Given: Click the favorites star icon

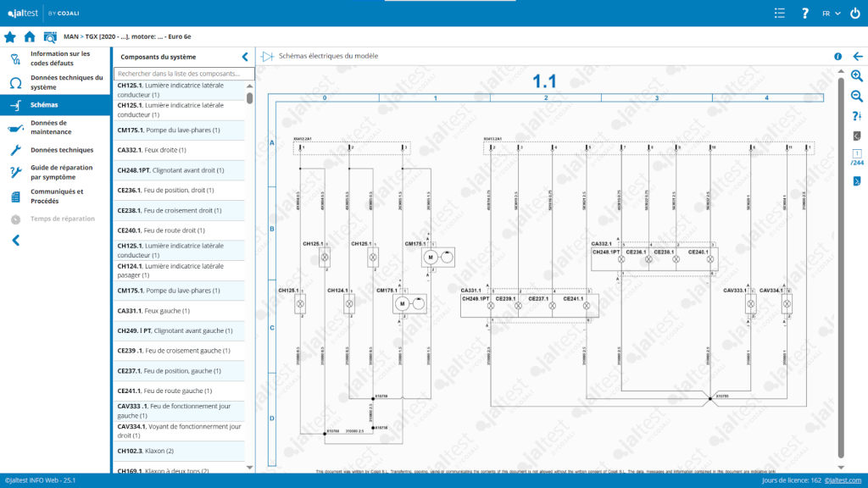Looking at the screenshot, I should (10, 36).
